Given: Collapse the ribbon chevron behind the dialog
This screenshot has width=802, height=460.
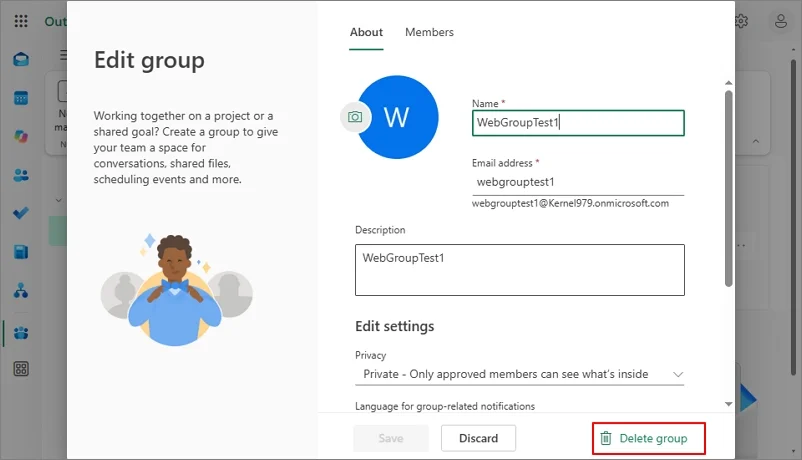Looking at the screenshot, I should click(x=755, y=141).
